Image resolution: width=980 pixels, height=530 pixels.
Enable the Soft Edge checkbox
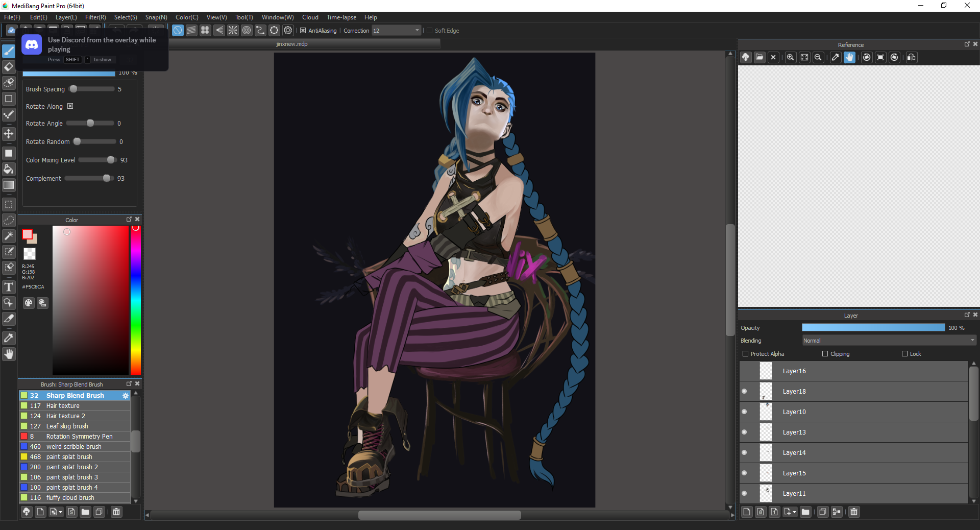[x=429, y=31]
